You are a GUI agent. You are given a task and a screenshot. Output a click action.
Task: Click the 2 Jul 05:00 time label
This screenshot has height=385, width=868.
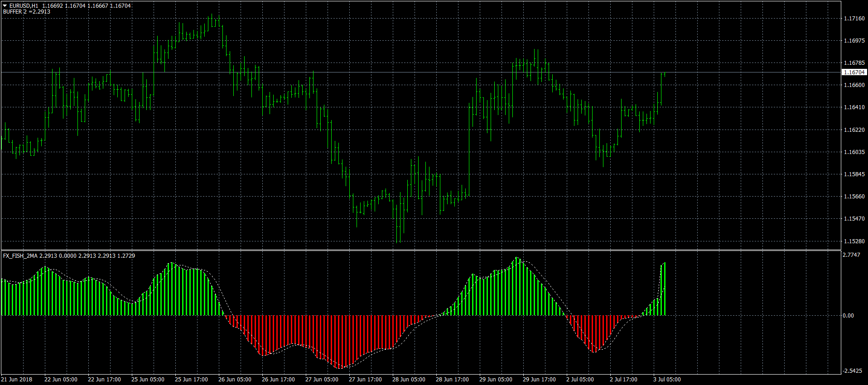point(580,380)
